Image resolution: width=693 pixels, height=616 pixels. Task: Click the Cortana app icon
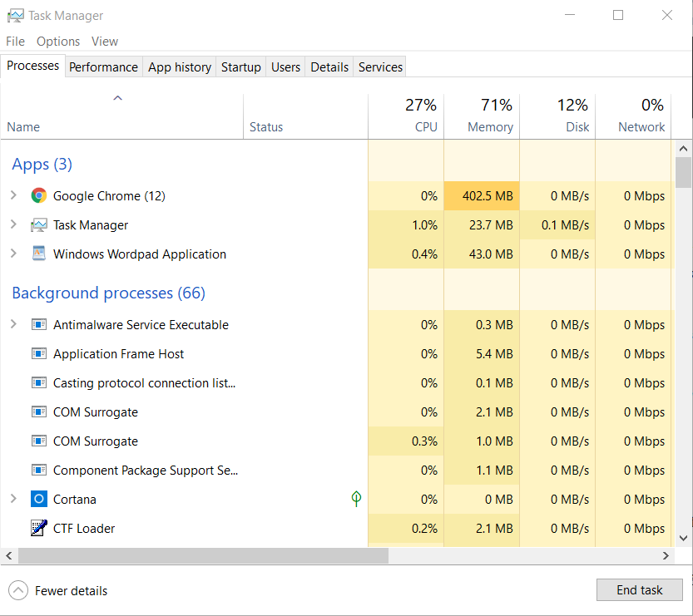click(x=39, y=500)
